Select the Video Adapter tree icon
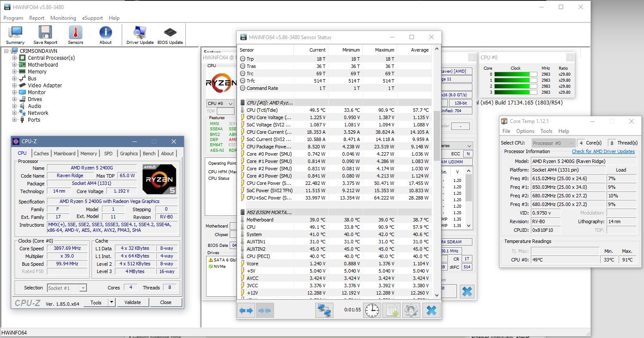Viewport: 644px width, 338px height. pyautogui.click(x=22, y=86)
